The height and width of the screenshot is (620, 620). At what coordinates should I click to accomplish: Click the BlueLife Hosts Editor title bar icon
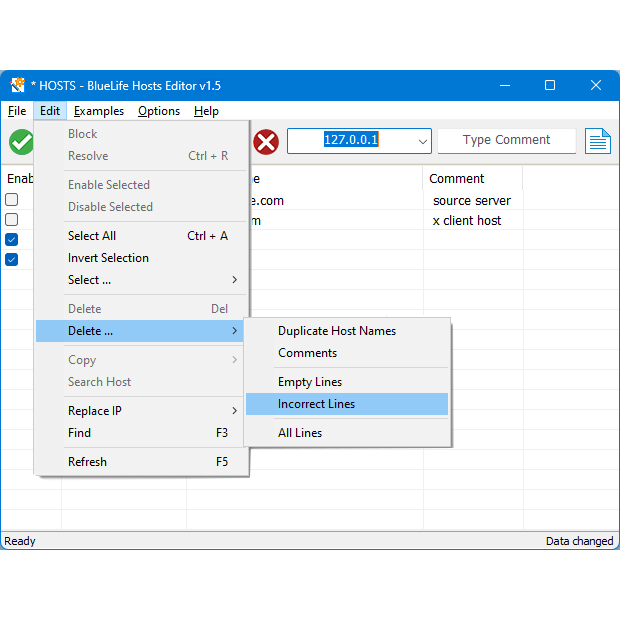pos(17,85)
